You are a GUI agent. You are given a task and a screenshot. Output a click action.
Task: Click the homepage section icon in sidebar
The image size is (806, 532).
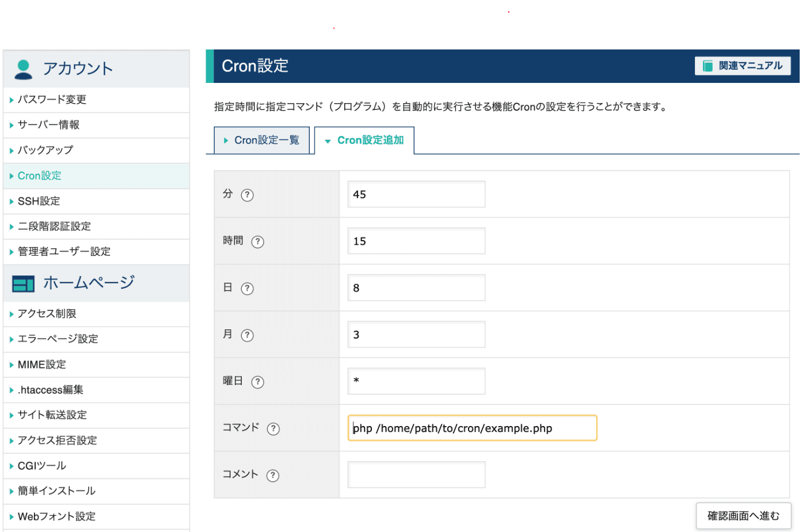24,283
